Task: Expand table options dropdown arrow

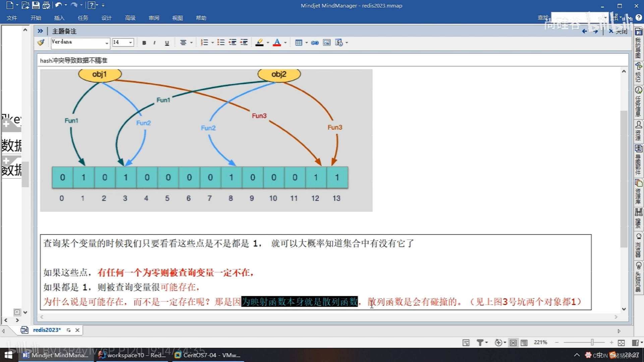Action: 306,43
